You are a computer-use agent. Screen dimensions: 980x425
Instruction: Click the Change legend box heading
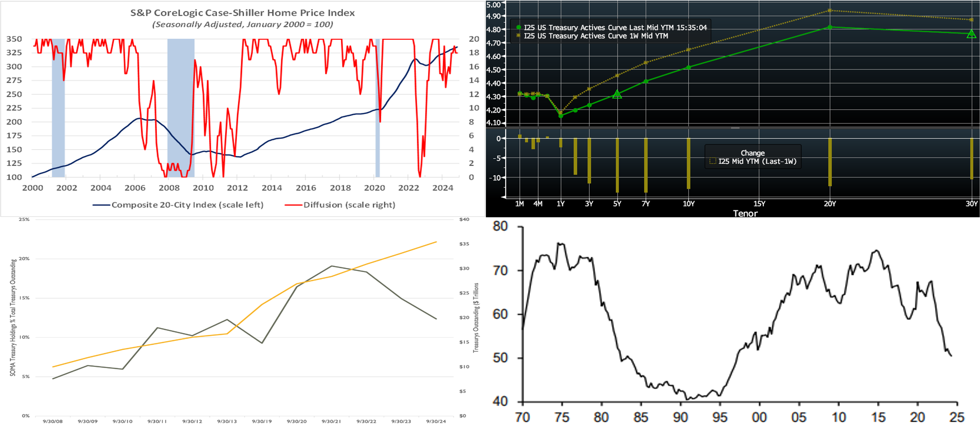click(x=752, y=153)
